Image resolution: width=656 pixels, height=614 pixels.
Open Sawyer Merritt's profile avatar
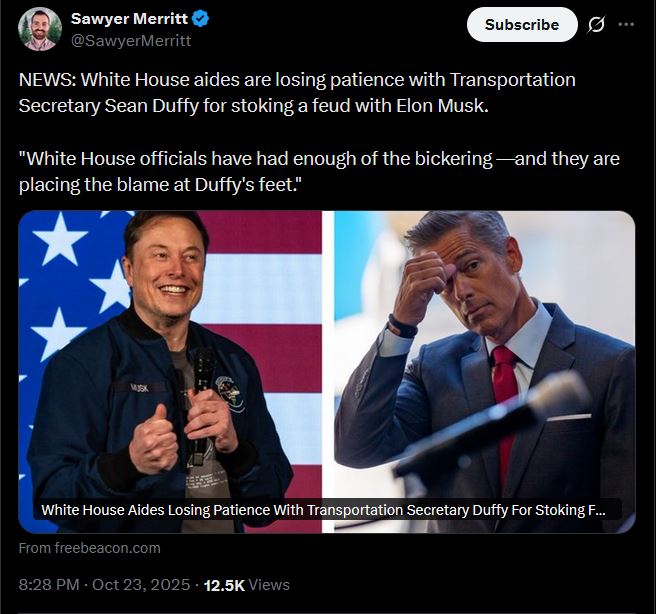pyautogui.click(x=39, y=29)
